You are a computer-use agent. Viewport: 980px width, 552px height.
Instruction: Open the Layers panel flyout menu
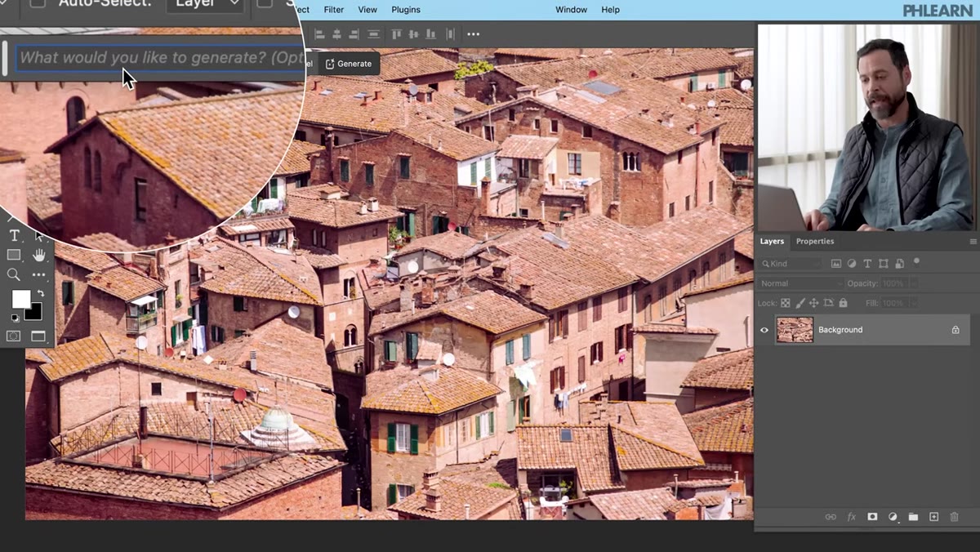[973, 242]
